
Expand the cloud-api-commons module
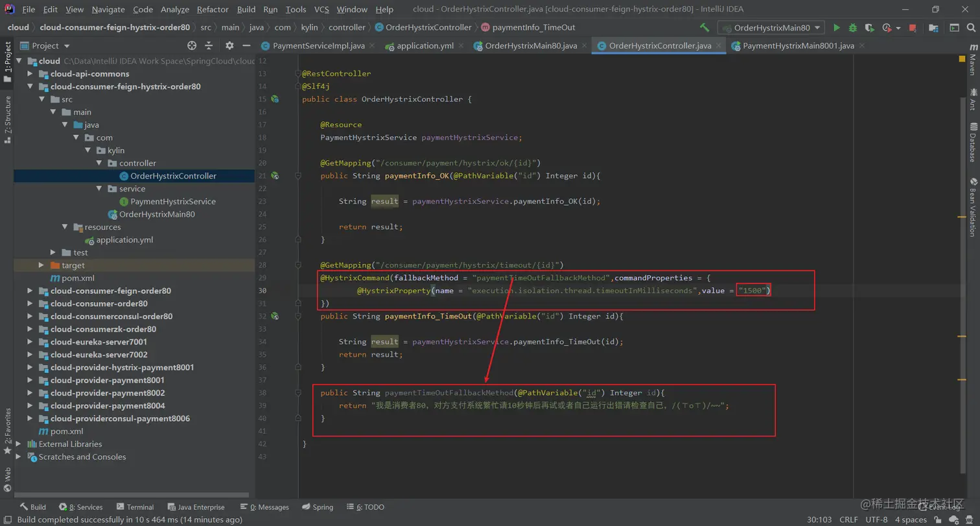click(30, 74)
